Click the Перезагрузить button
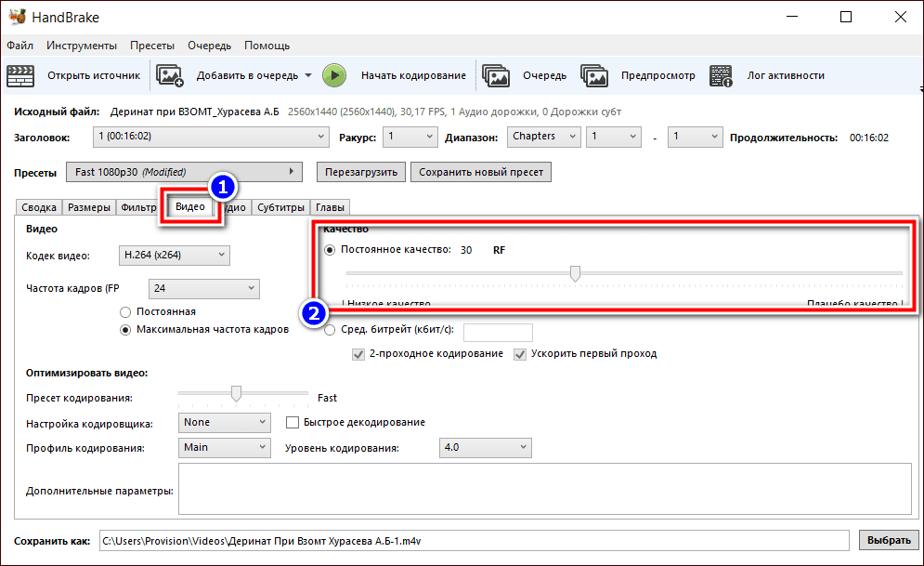The width and height of the screenshot is (924, 566). click(x=361, y=172)
